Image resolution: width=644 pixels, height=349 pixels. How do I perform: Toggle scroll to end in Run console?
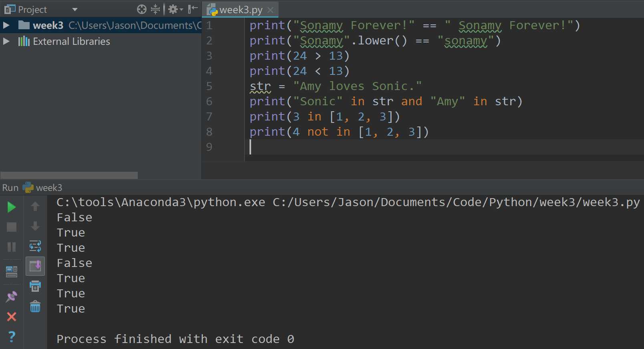pos(35,266)
